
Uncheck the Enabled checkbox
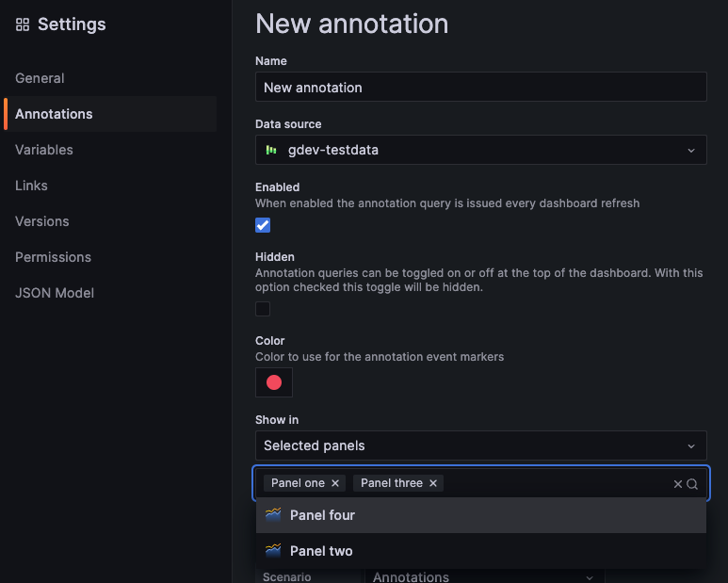263,225
